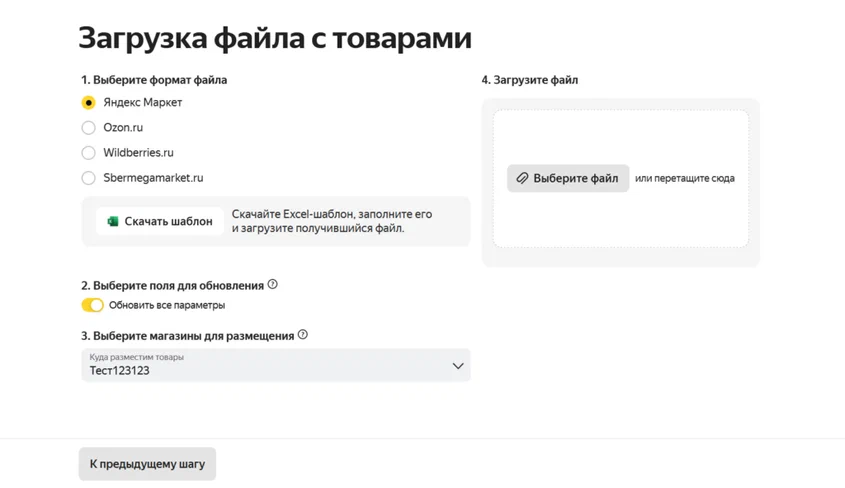Viewport: 845px width, 488px height.
Task: Go back via 'К предыдущему шагу' button
Action: tap(147, 464)
